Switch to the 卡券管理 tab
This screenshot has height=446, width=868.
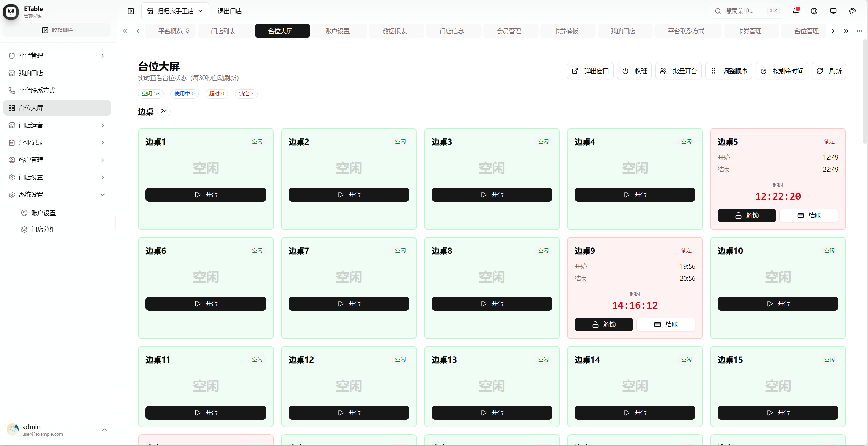[749, 31]
